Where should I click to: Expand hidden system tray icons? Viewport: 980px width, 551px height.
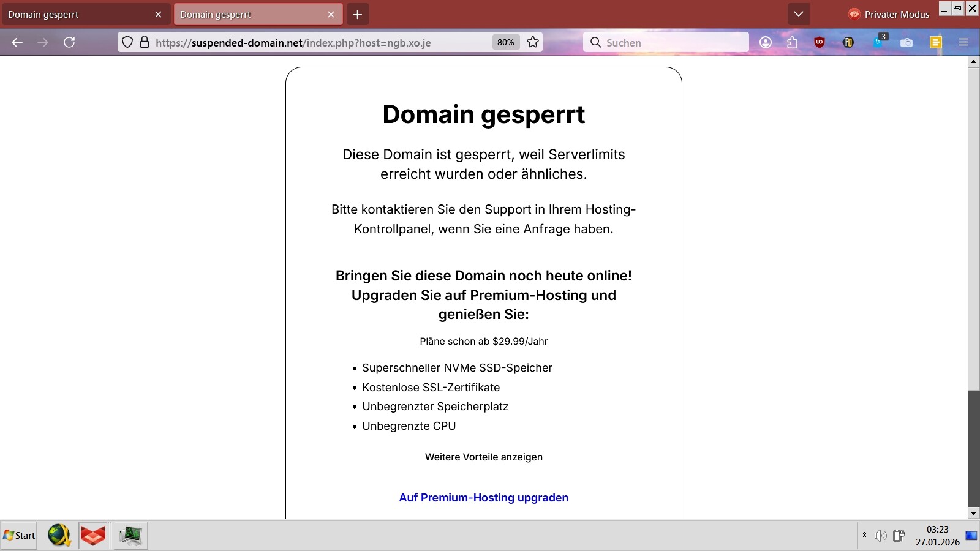coord(864,535)
